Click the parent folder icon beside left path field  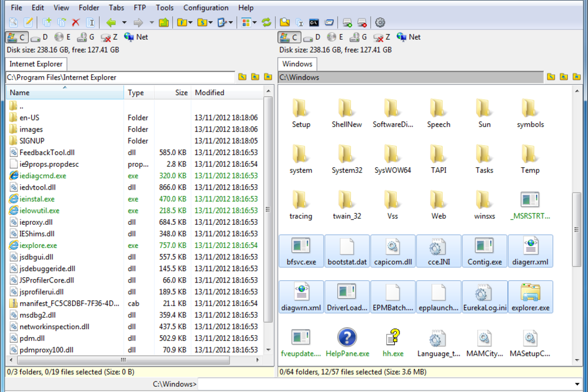click(x=255, y=77)
